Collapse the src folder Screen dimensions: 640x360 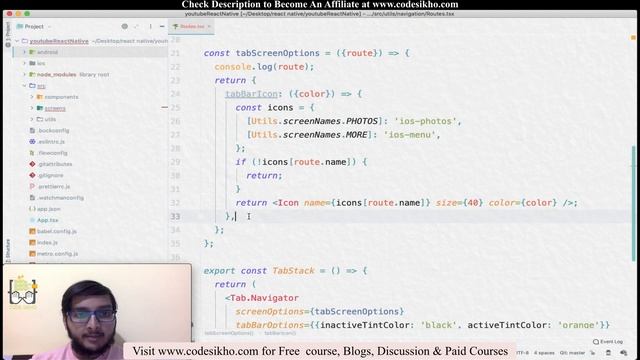click(24, 86)
